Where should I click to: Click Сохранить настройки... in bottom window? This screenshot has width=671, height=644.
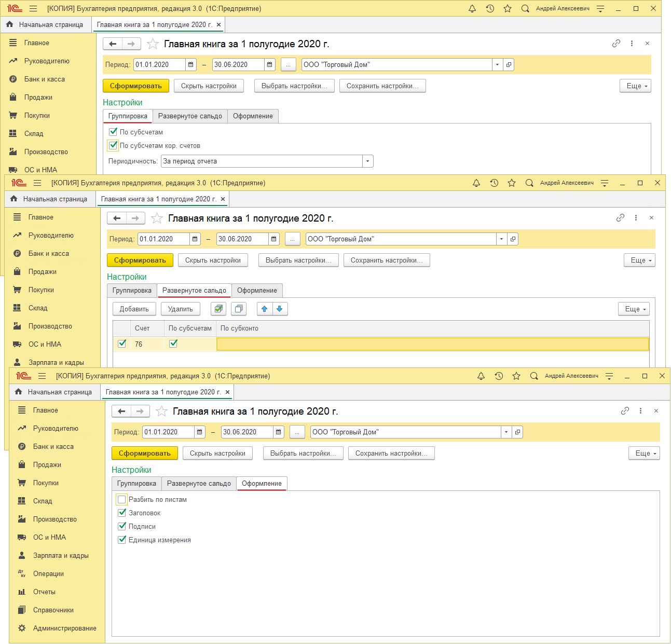tap(391, 454)
